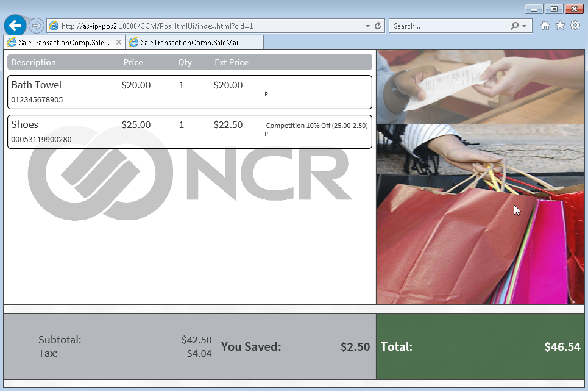
Task: Click the Description column header
Action: click(x=34, y=62)
